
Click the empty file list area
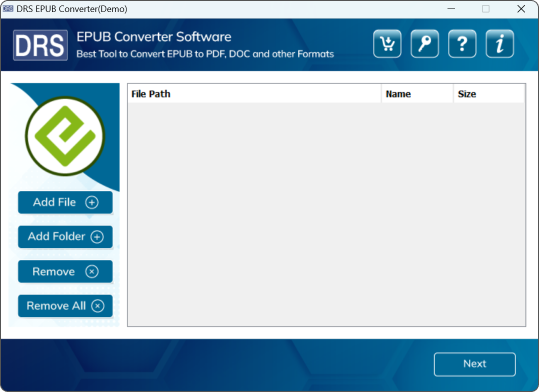coord(326,214)
